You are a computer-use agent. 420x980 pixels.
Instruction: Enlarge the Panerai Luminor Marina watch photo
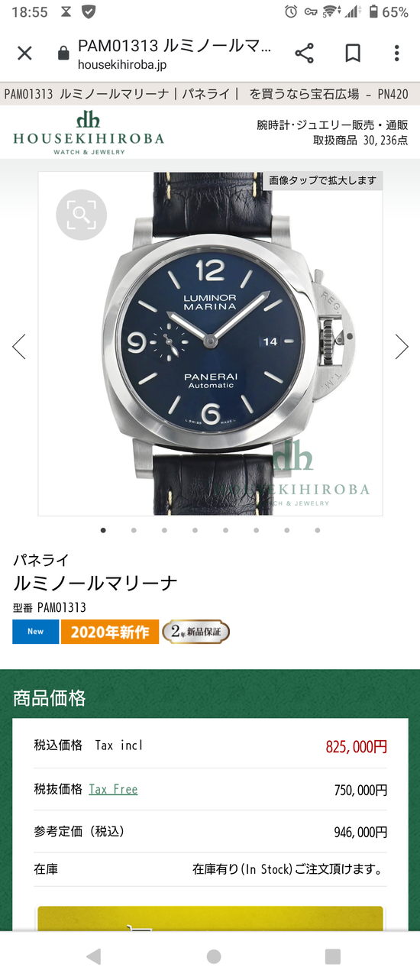point(211,344)
